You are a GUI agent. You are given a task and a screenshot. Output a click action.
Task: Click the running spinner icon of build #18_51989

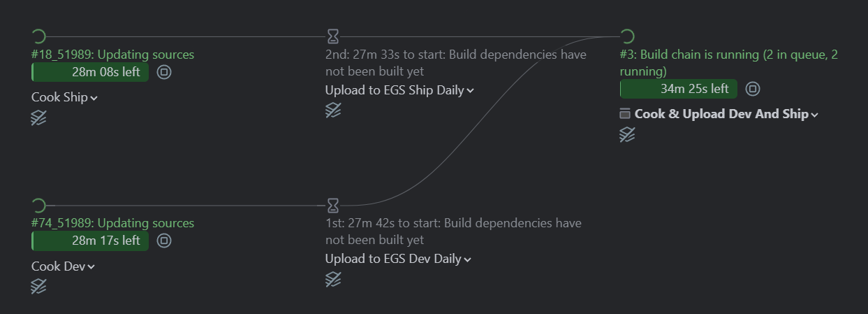coord(39,36)
